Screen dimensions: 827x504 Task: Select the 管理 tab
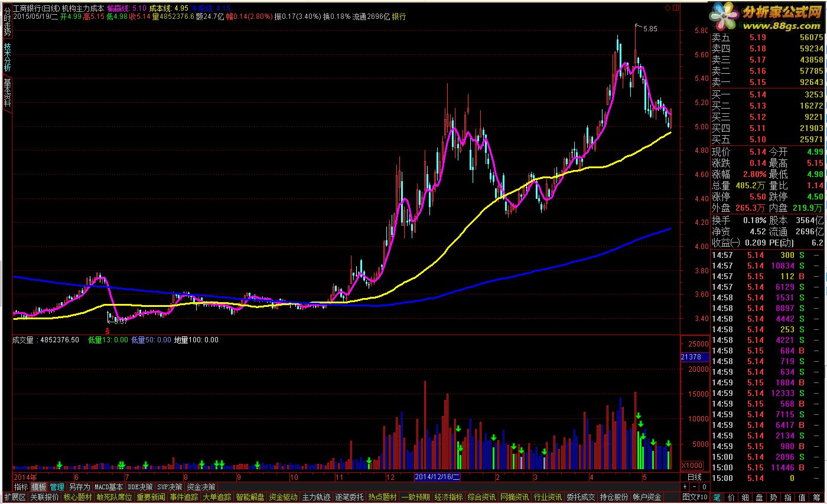tap(57, 487)
